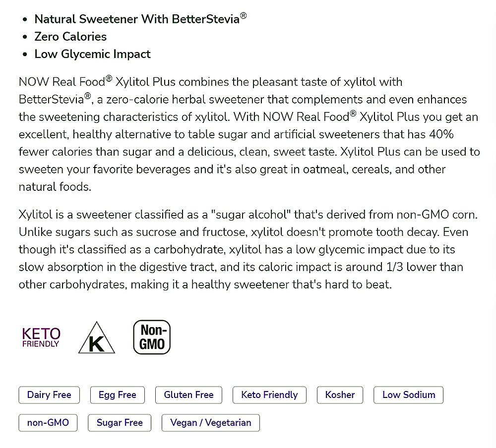496x448 pixels.
Task: Click the Natural Sweetener With BetterStevia bullet
Action: tap(140, 19)
